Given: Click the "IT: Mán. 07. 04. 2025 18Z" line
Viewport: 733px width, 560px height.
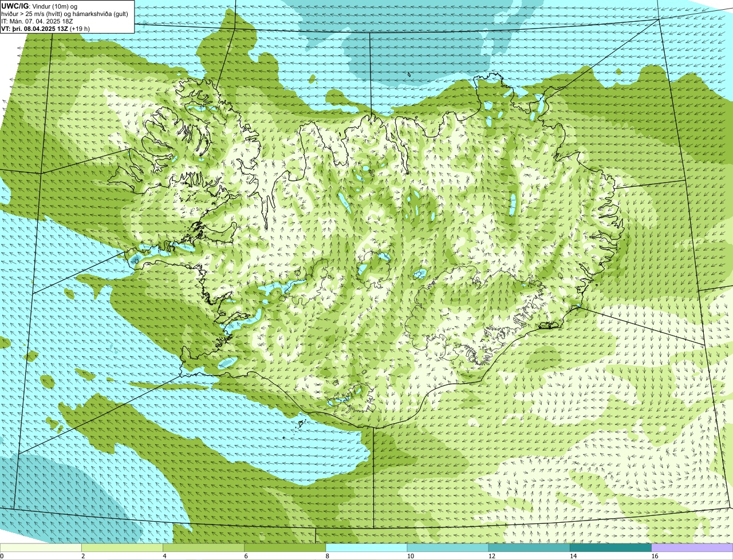Looking at the screenshot, I should (x=37, y=21).
